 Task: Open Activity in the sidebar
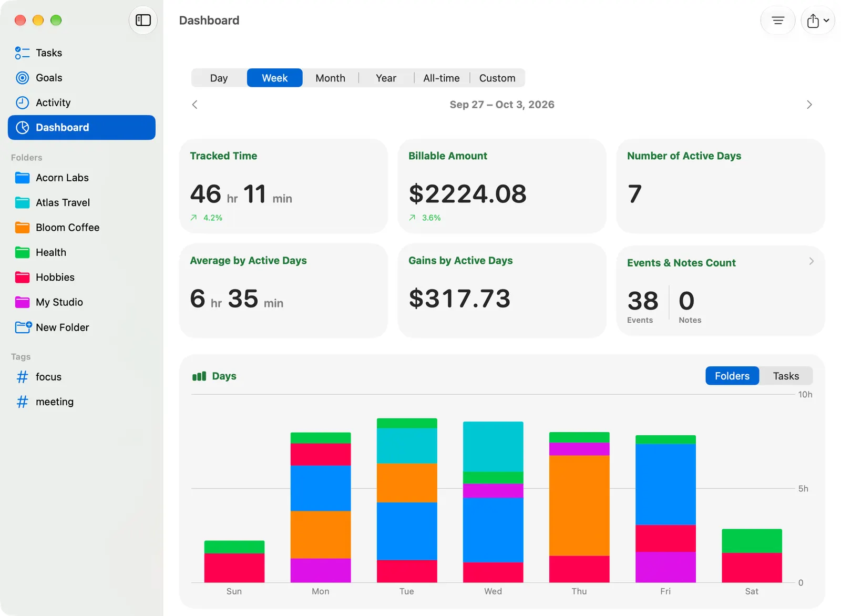click(x=81, y=102)
